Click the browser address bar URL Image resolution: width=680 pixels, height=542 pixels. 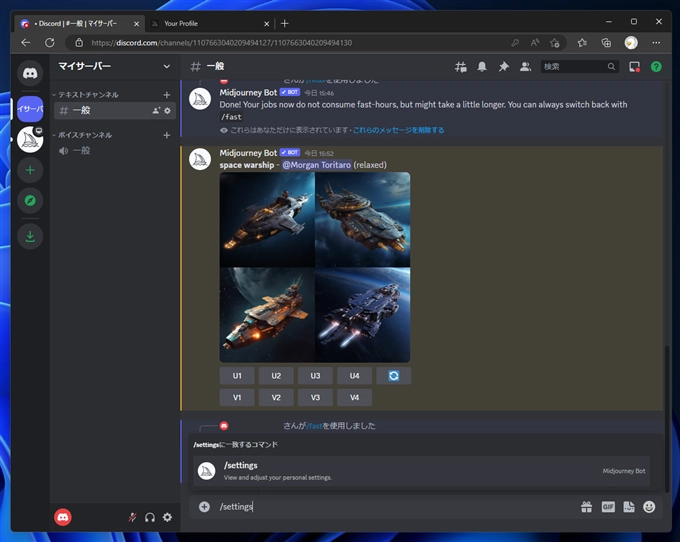pyautogui.click(x=221, y=42)
